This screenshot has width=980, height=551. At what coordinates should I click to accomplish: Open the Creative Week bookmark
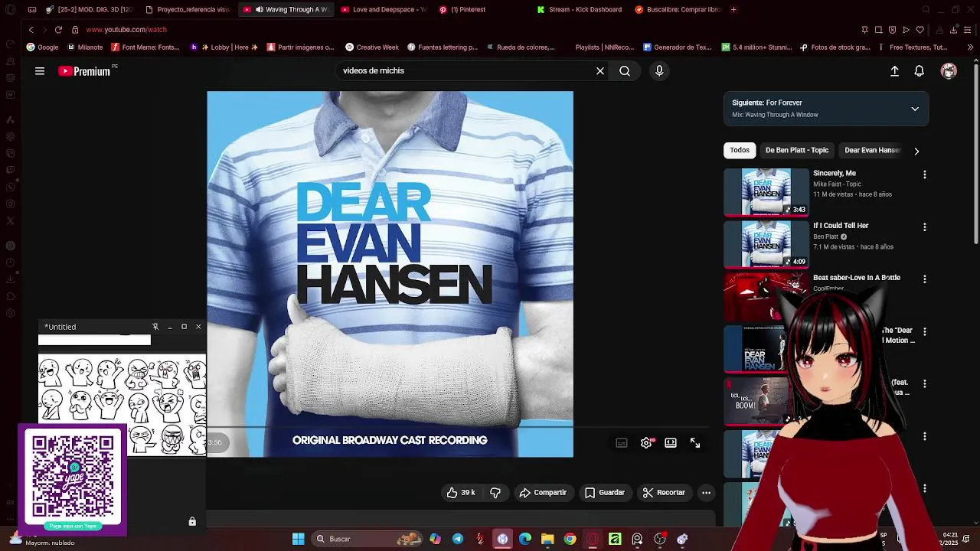coord(371,47)
